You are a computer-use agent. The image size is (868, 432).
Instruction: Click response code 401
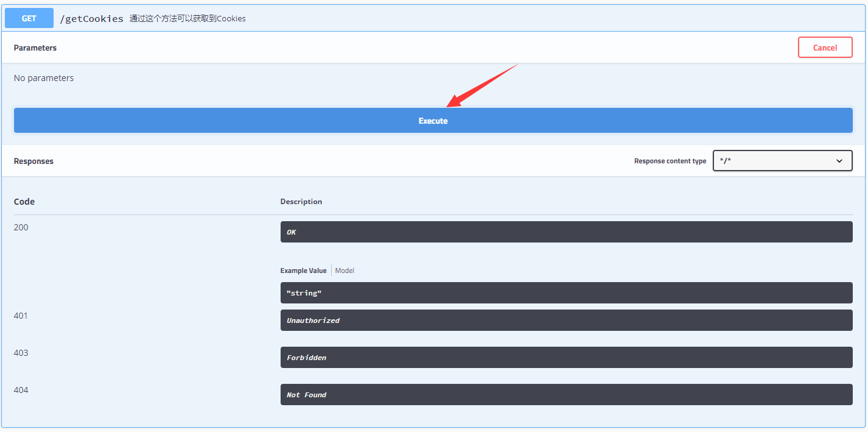click(x=21, y=316)
